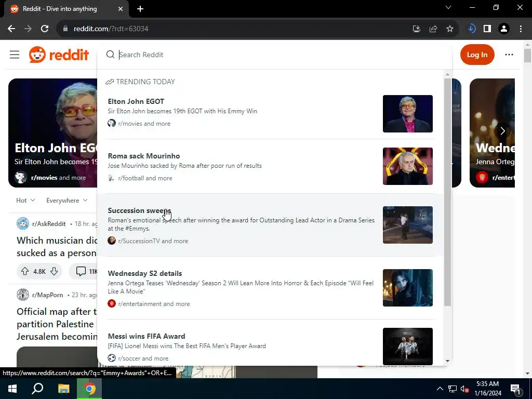The height and width of the screenshot is (399, 532).
Task: Click the Reddit logo
Action: (59, 55)
